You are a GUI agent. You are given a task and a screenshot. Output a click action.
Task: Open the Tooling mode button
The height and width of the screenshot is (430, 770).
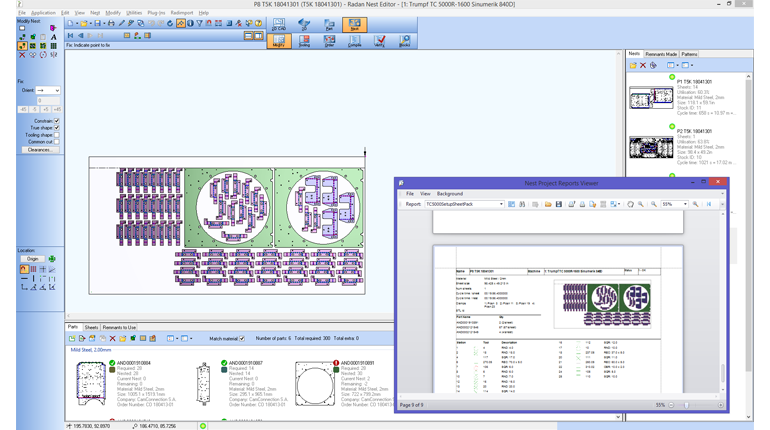click(304, 41)
